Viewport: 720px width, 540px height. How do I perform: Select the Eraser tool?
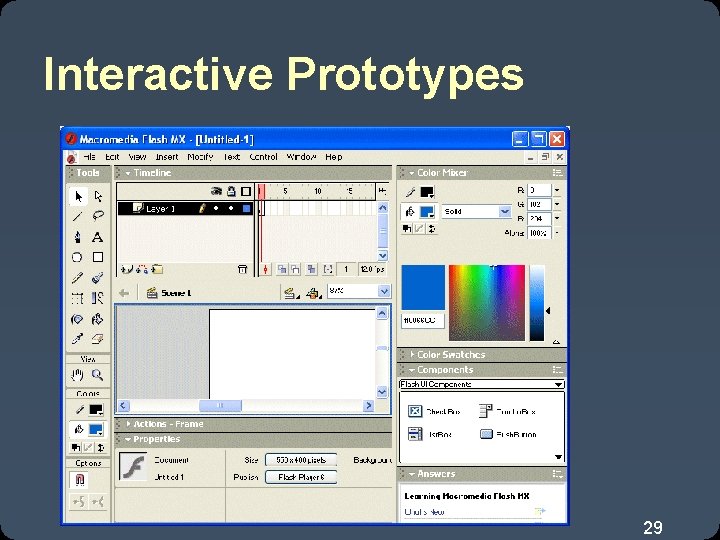(x=97, y=339)
